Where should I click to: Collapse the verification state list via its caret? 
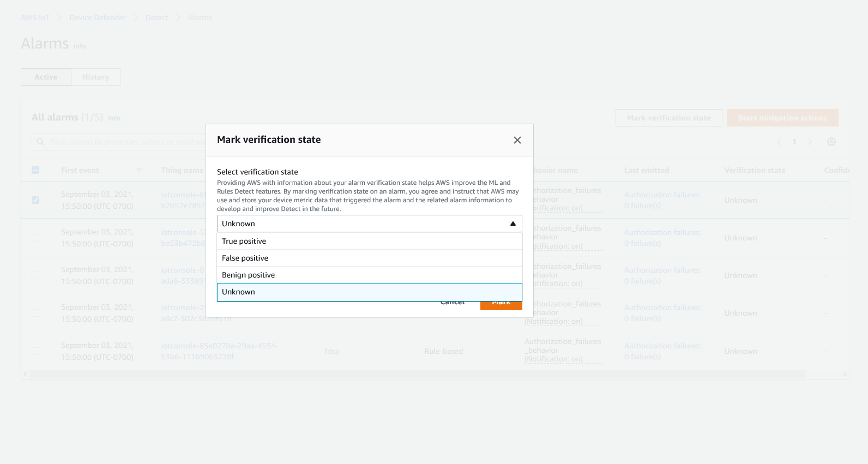point(513,224)
